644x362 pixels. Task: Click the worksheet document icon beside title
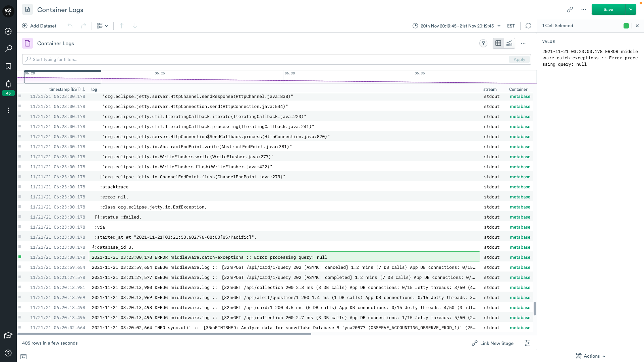[x=28, y=9]
